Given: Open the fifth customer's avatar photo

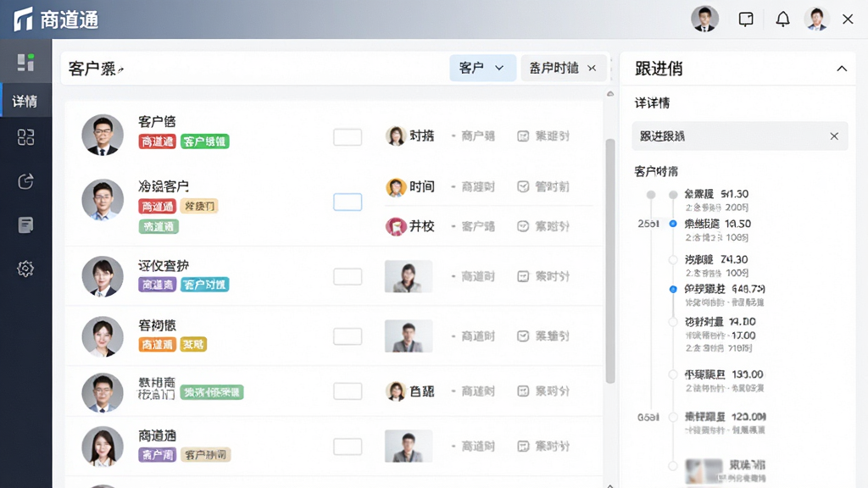Looking at the screenshot, I should coord(103,391).
